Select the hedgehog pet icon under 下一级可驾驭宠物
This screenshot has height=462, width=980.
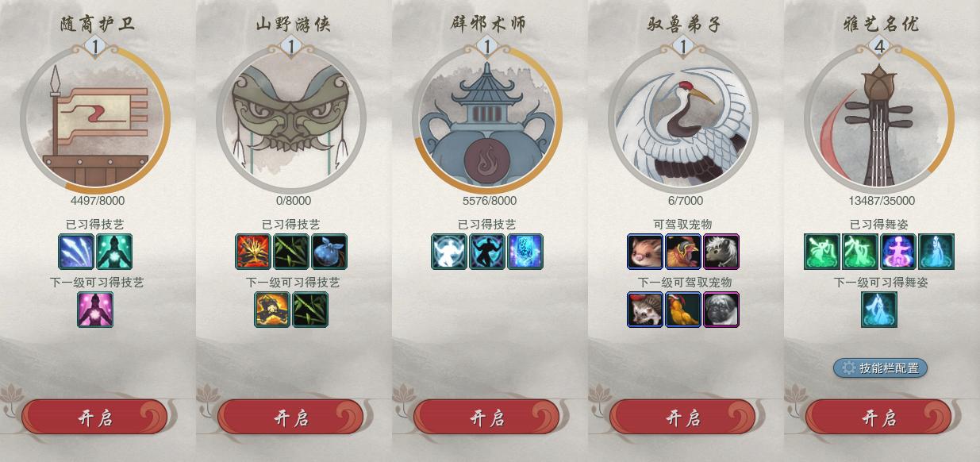(x=645, y=310)
